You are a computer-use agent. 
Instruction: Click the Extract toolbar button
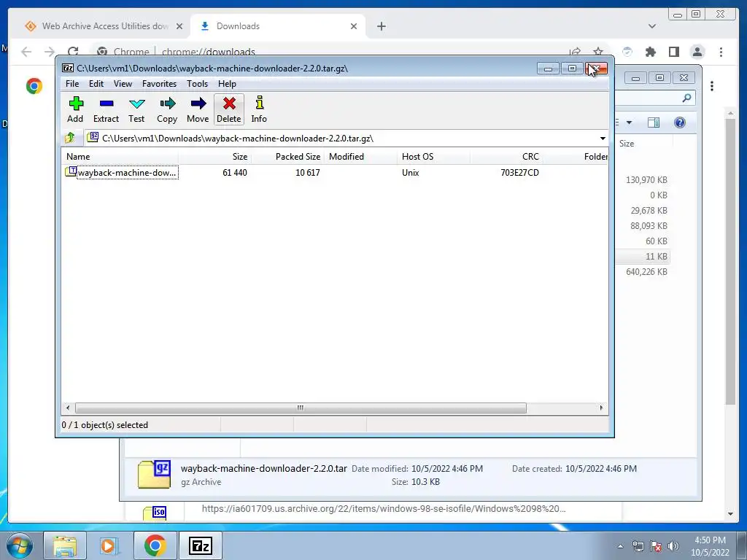(106, 109)
